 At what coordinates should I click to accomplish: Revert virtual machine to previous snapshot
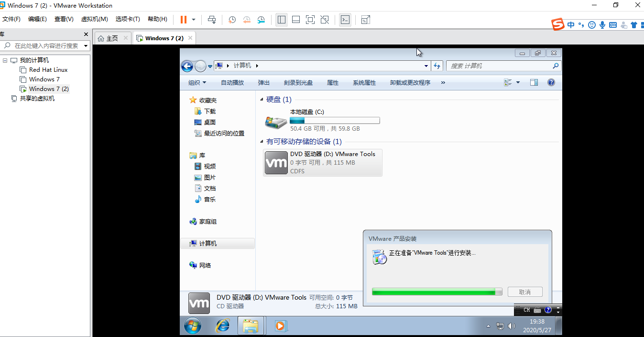[x=247, y=20]
